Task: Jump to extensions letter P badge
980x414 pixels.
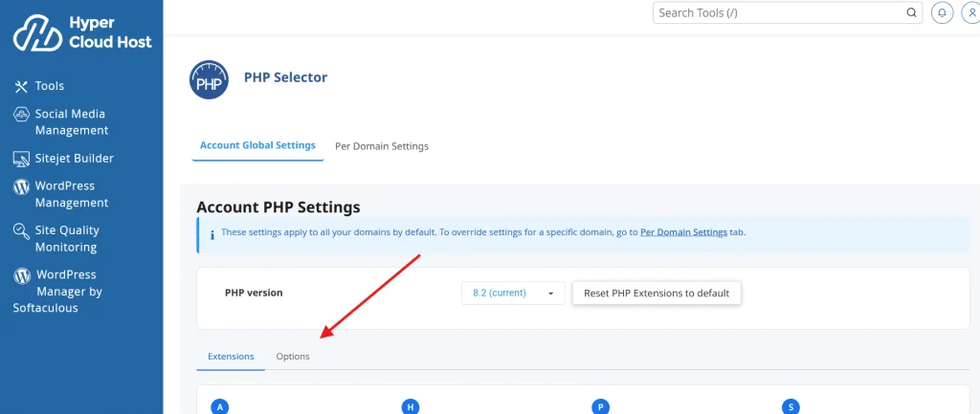Action: pyautogui.click(x=600, y=406)
